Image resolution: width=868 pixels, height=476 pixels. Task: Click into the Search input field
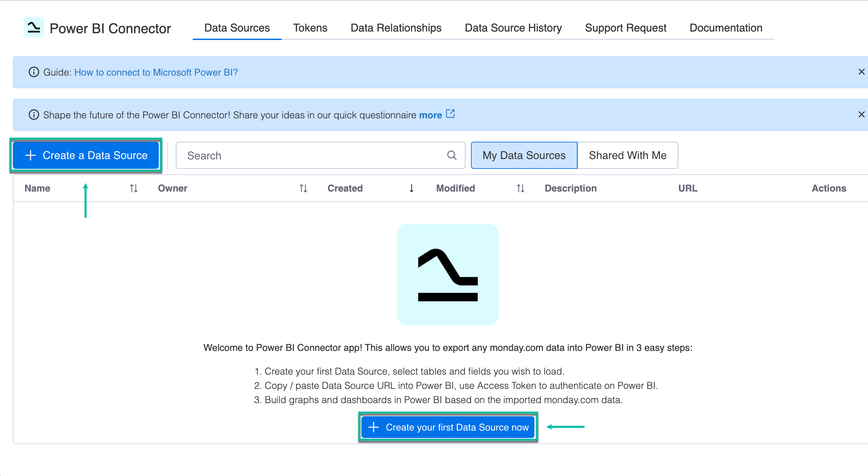(x=305, y=155)
